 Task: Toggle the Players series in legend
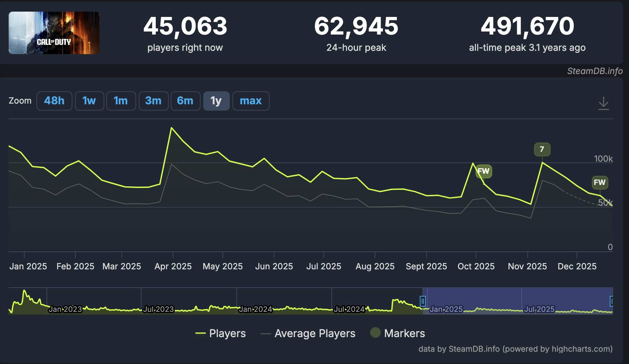point(221,333)
